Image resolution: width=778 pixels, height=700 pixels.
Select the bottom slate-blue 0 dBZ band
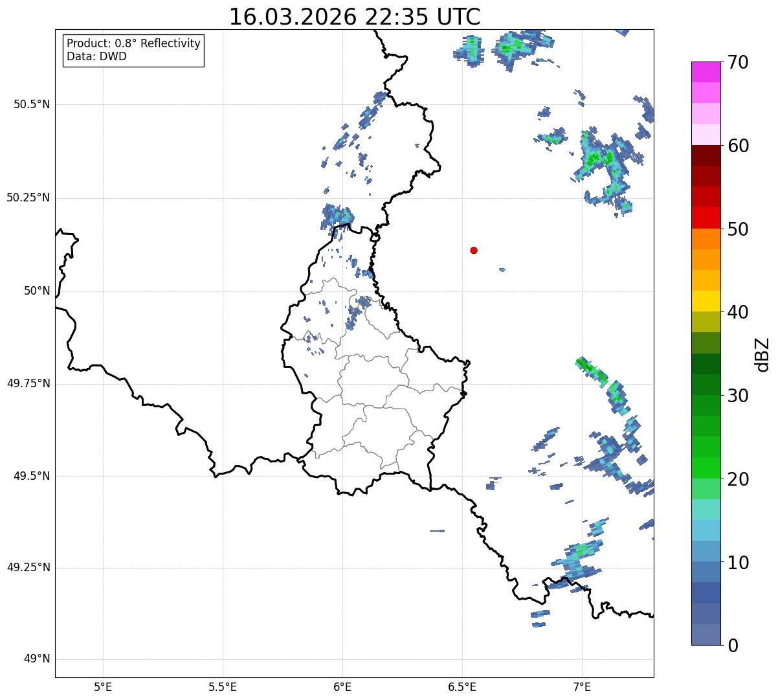coord(706,635)
